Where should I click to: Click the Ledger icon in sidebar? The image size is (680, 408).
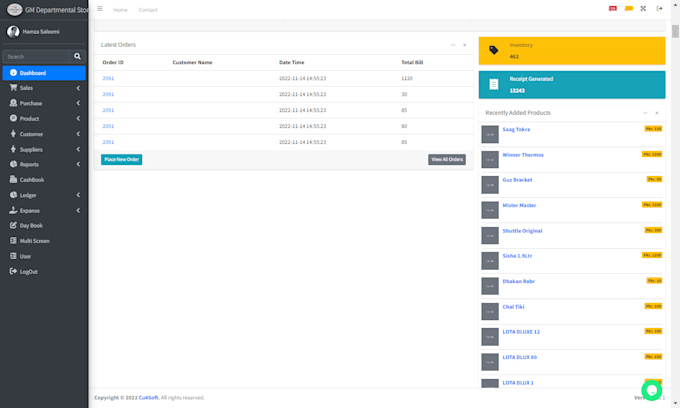pos(13,195)
